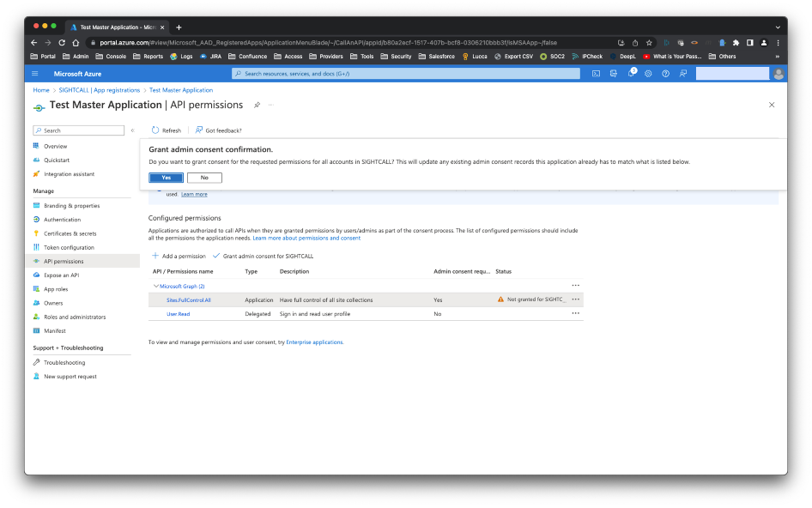The width and height of the screenshot is (812, 508).
Task: Reload the page in the browser
Action: coord(62,42)
